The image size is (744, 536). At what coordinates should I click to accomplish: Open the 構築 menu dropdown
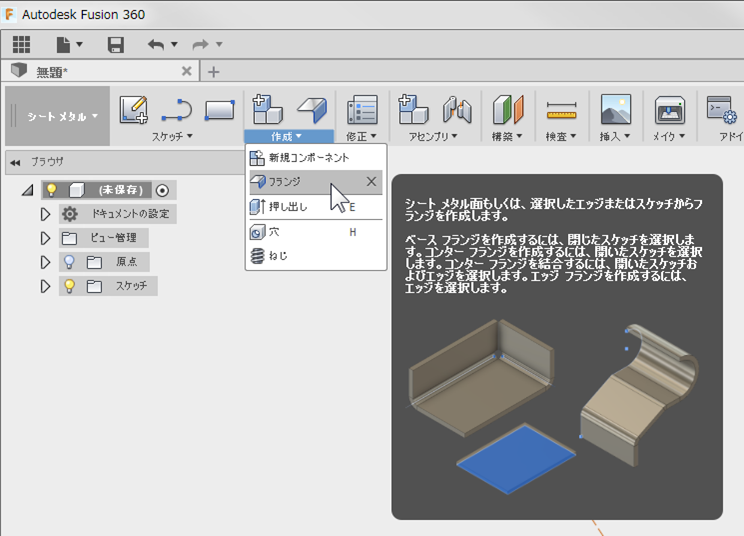pyautogui.click(x=507, y=137)
